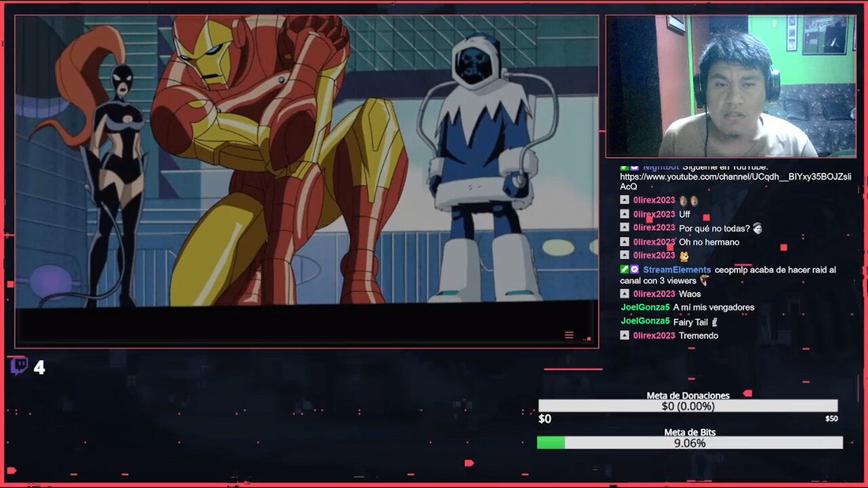Click username 0lirex2023 on the 'Tremendo' message

654,335
